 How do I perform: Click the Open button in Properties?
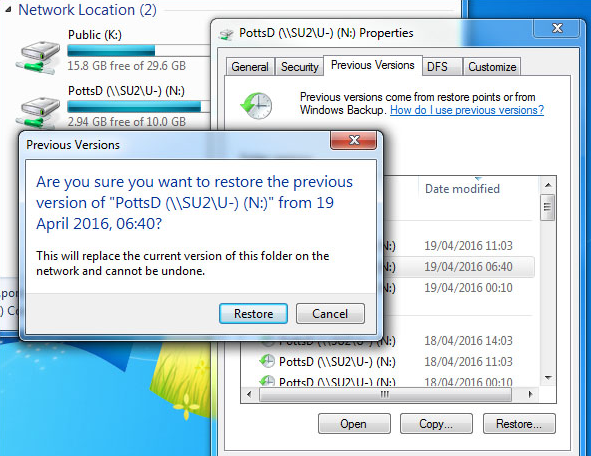click(354, 424)
